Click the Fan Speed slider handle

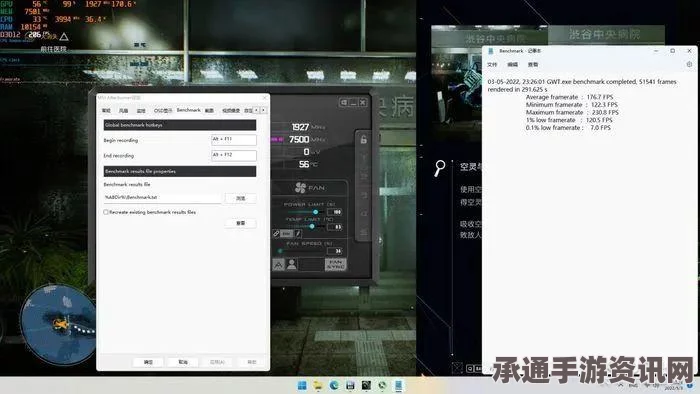280,251
